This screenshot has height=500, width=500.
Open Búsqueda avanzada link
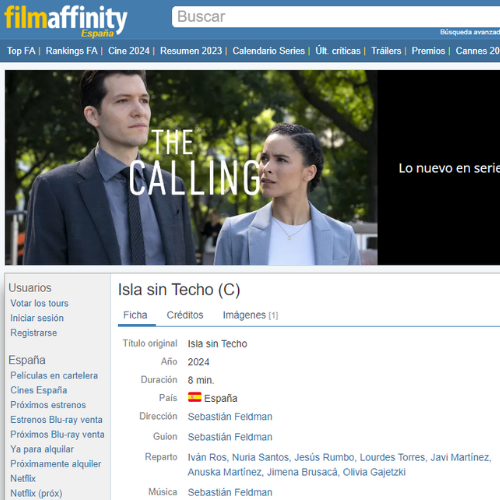click(470, 32)
